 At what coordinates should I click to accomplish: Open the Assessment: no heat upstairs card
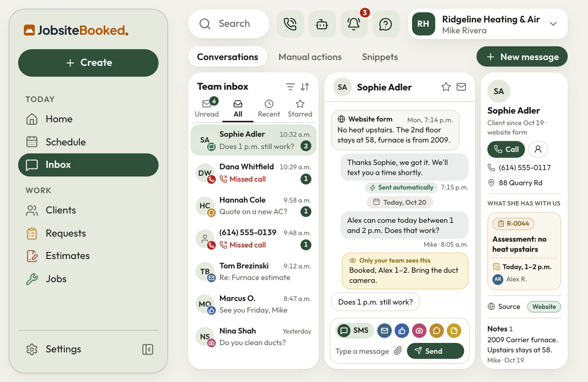click(524, 251)
